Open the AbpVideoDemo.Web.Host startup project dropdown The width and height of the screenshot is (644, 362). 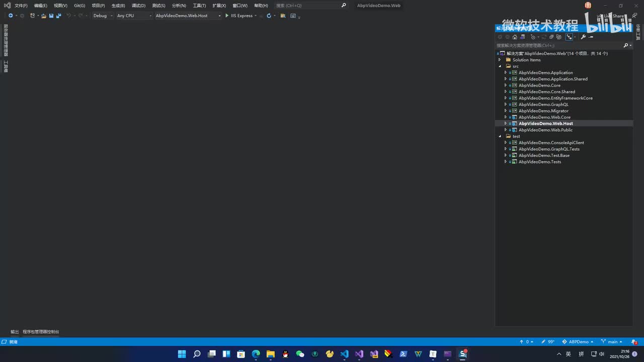(188, 16)
